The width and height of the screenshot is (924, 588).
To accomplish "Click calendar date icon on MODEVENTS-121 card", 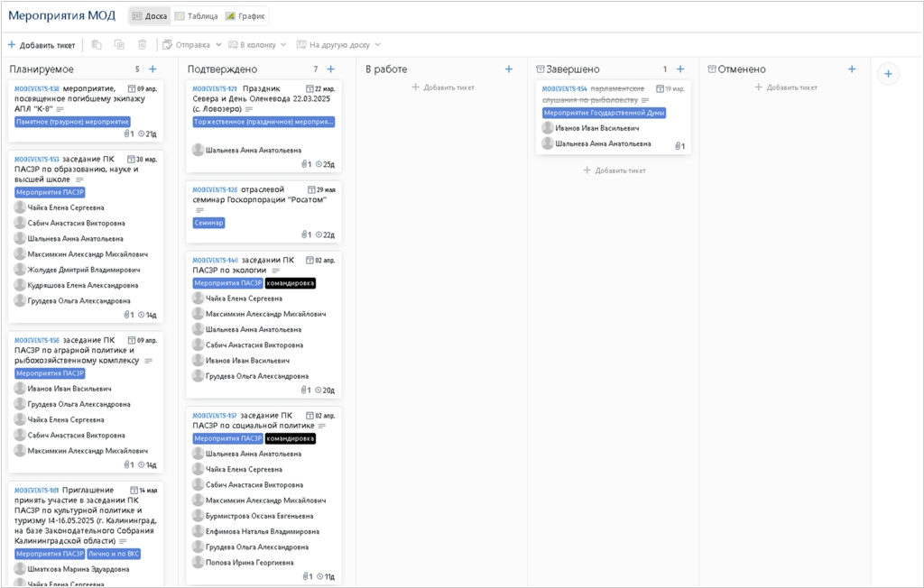I will (x=310, y=88).
